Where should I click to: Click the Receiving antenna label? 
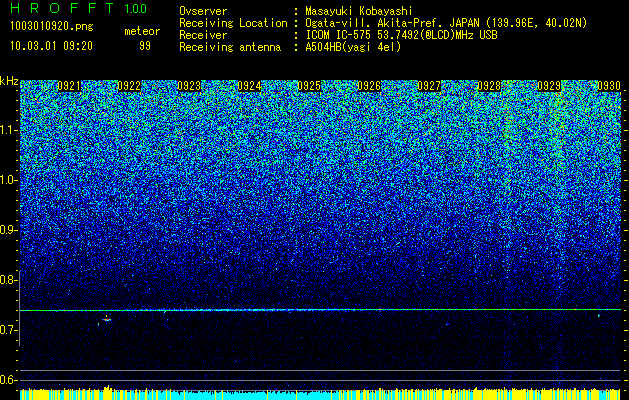pos(230,47)
